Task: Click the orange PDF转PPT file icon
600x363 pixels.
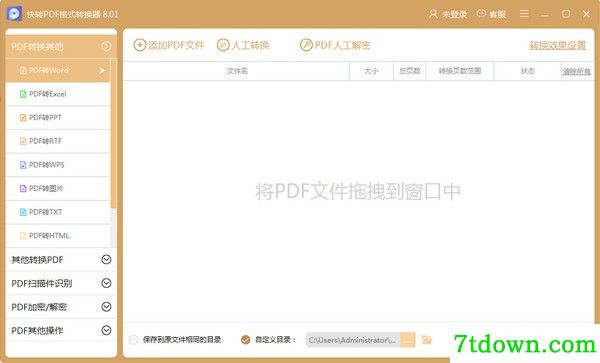Action: click(x=23, y=118)
